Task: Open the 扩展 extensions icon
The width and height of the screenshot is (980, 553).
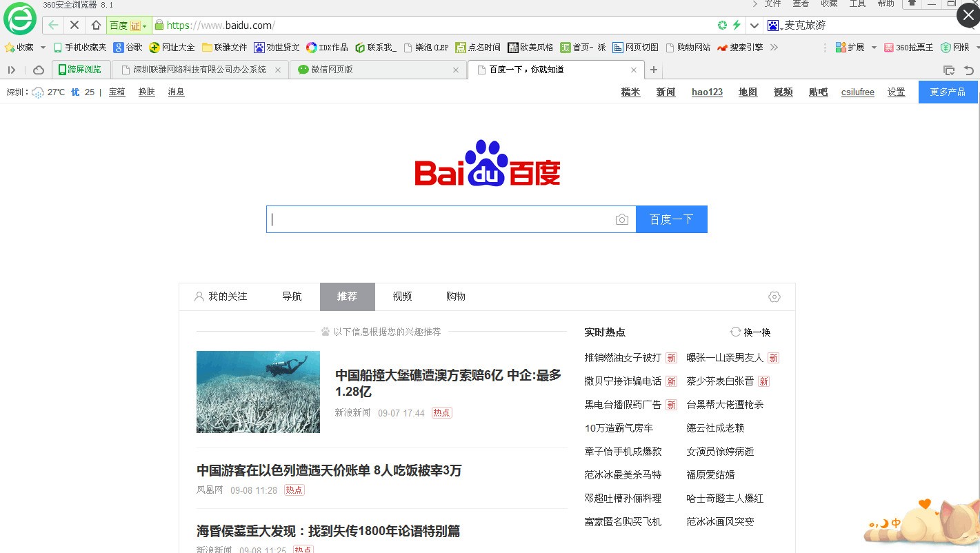Action: tap(850, 48)
